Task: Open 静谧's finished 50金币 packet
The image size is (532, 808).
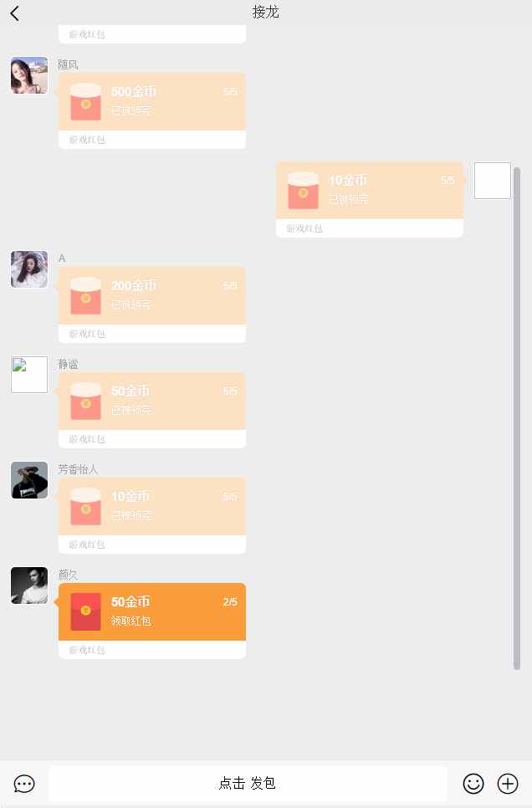Action: (152, 401)
